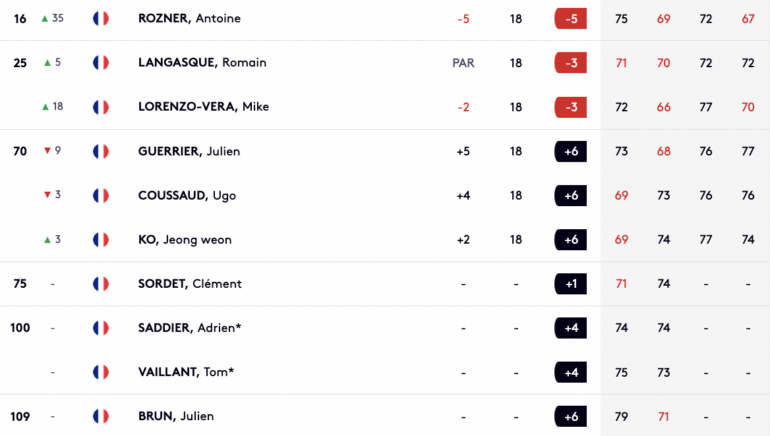Click the French flag beside Sordet
The image size is (770, 436).
(100, 284)
